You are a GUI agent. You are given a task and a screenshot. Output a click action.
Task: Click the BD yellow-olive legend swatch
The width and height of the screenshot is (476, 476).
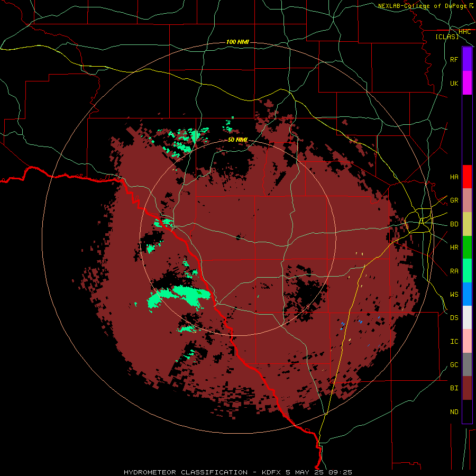(467, 224)
